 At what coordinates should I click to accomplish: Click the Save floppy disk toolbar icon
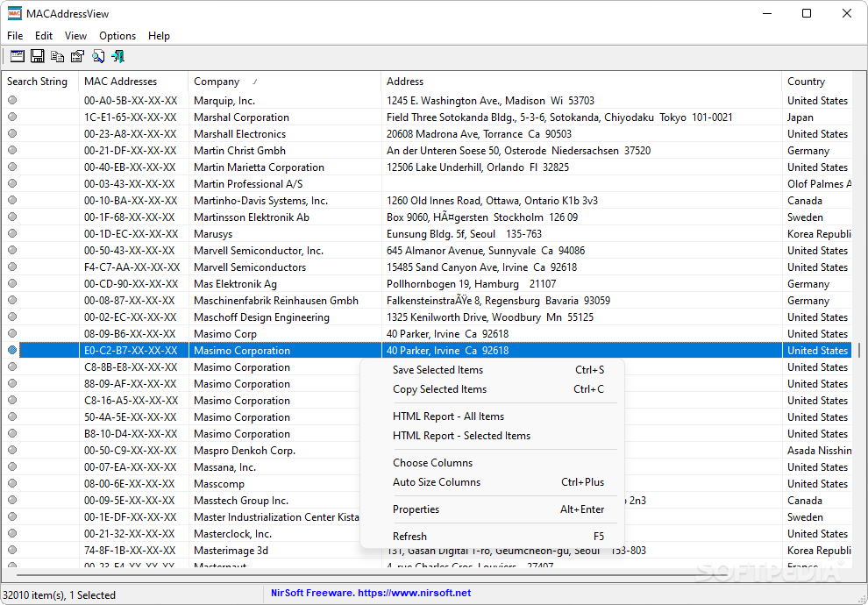(x=37, y=56)
